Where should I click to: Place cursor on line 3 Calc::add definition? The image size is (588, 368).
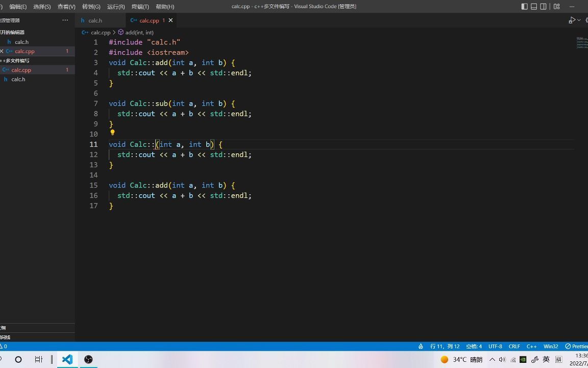coord(149,62)
